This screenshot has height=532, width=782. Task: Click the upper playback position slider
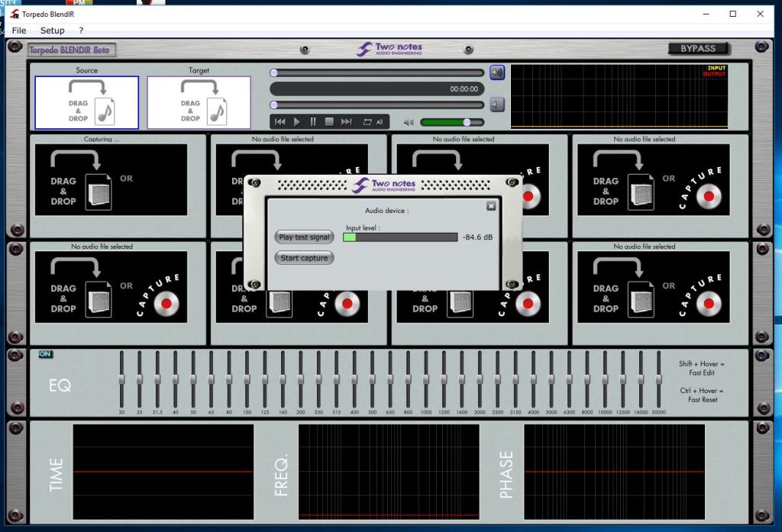point(377,73)
